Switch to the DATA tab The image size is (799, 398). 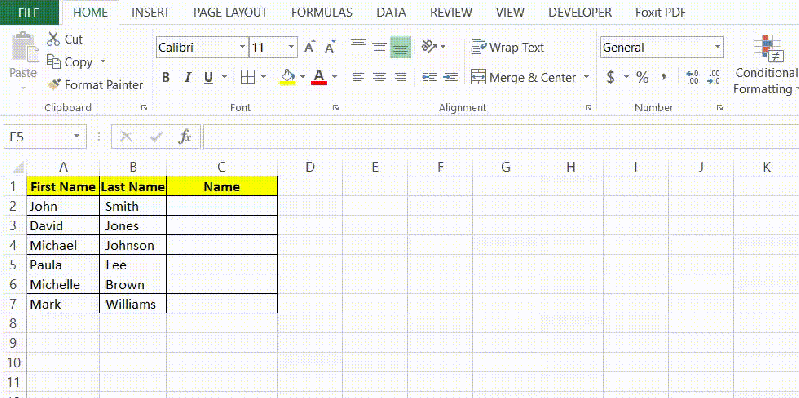pos(391,13)
